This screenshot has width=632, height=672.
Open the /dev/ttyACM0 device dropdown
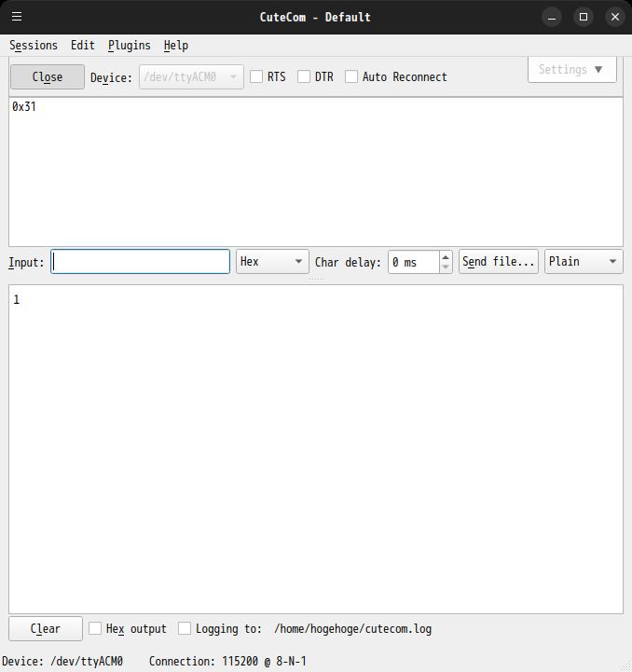click(x=191, y=77)
